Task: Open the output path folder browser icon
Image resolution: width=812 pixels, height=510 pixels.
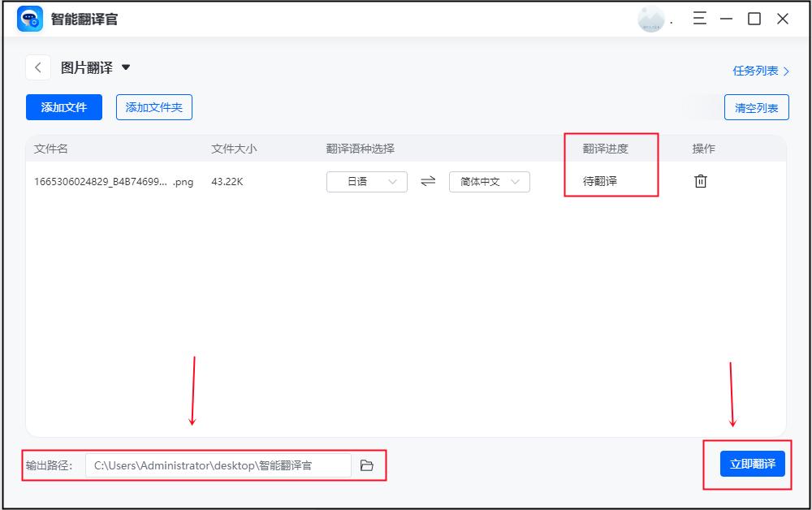Action: 367,465
